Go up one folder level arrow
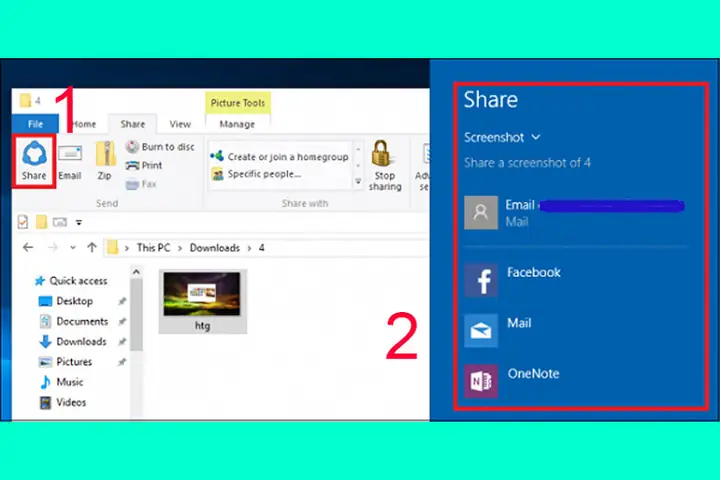 pos(92,248)
